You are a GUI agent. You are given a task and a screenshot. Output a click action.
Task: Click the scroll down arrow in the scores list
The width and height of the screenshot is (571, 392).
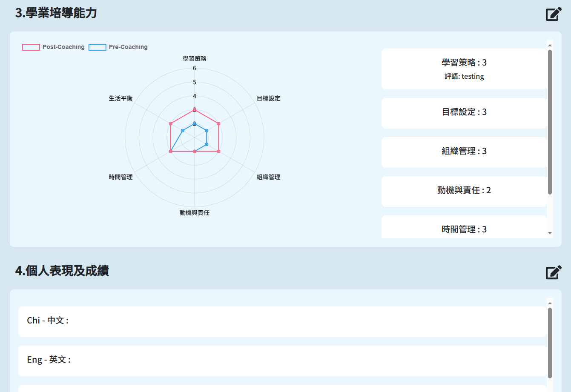550,233
